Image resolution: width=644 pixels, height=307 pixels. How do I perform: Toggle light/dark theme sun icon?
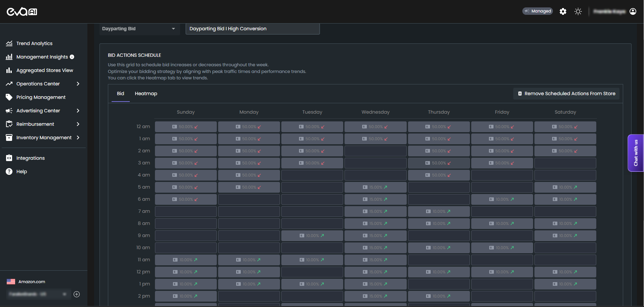[x=578, y=11]
